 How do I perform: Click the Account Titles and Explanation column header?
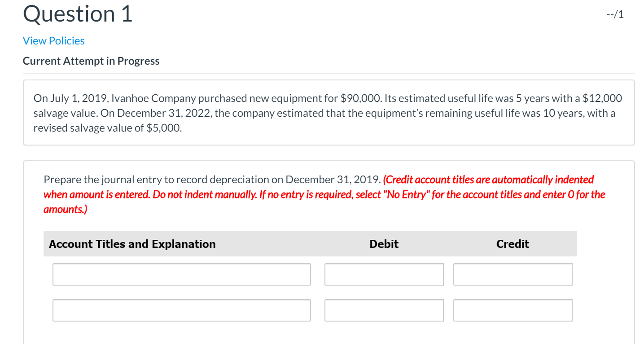tap(132, 243)
